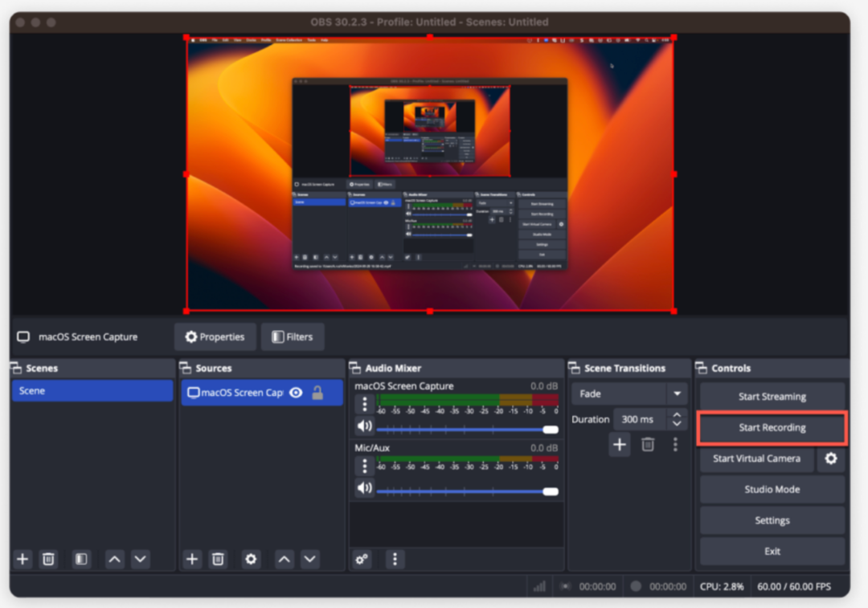
Task: Move the source down in the Sources panel
Action: pyautogui.click(x=310, y=559)
